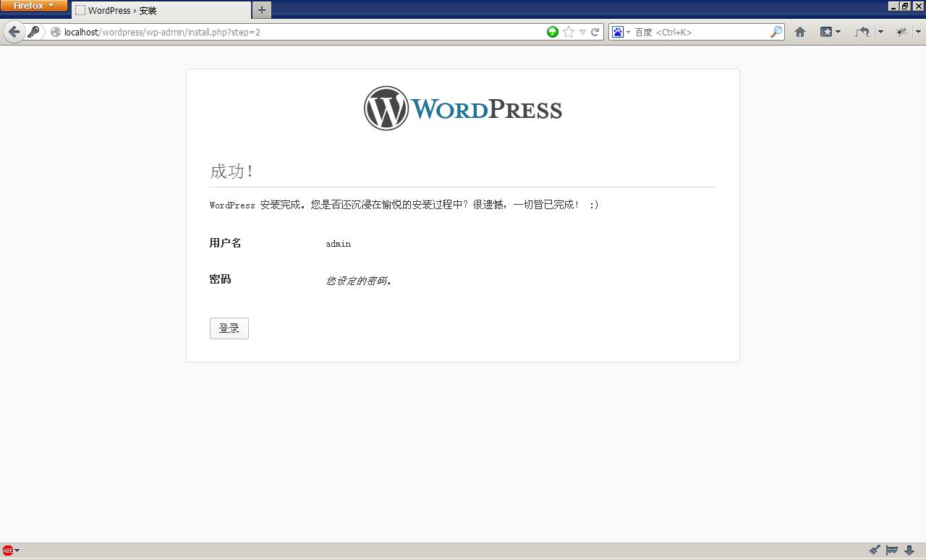Go back using the back arrow

14,32
